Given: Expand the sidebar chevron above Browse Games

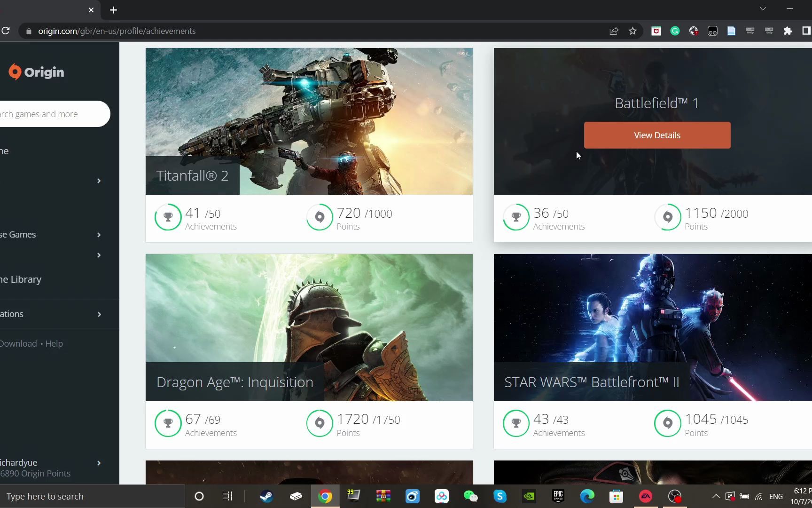Looking at the screenshot, I should pyautogui.click(x=99, y=181).
